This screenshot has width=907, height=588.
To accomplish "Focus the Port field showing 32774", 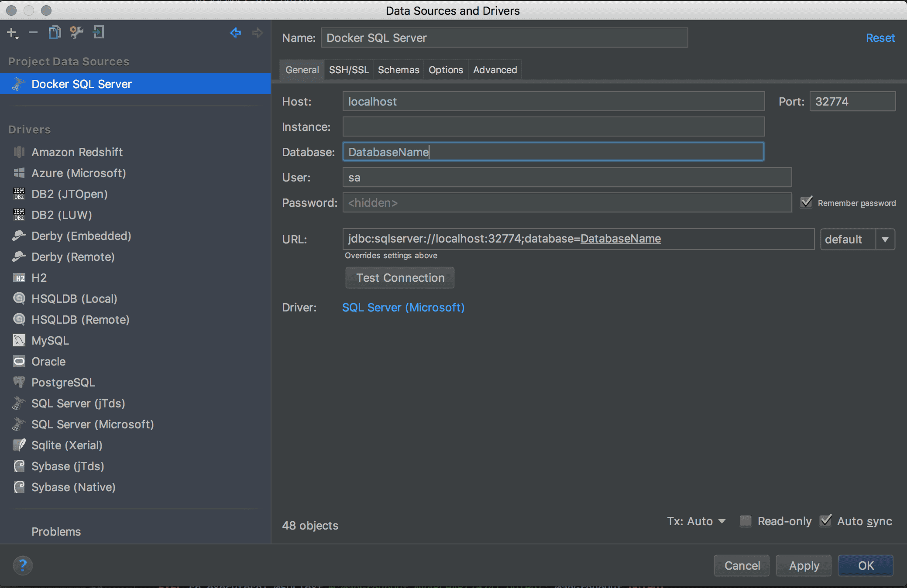I will [853, 102].
